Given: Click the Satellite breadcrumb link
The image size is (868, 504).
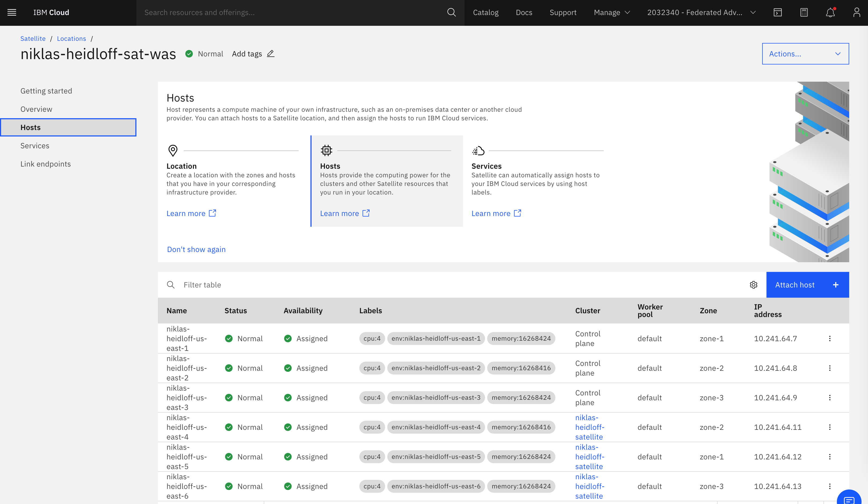Looking at the screenshot, I should [33, 39].
